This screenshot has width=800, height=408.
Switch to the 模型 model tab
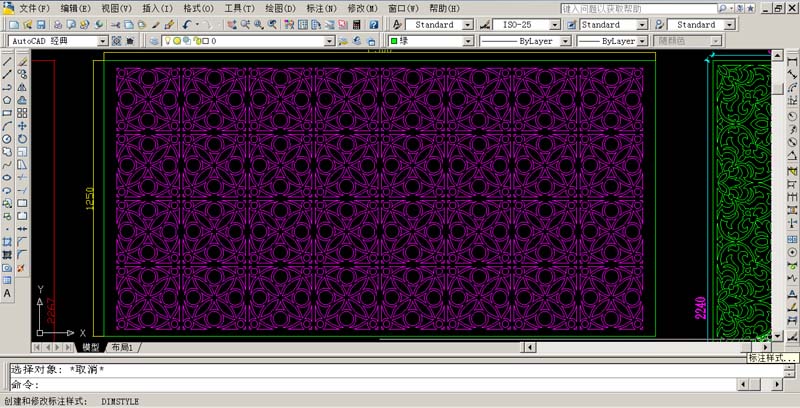[90, 347]
